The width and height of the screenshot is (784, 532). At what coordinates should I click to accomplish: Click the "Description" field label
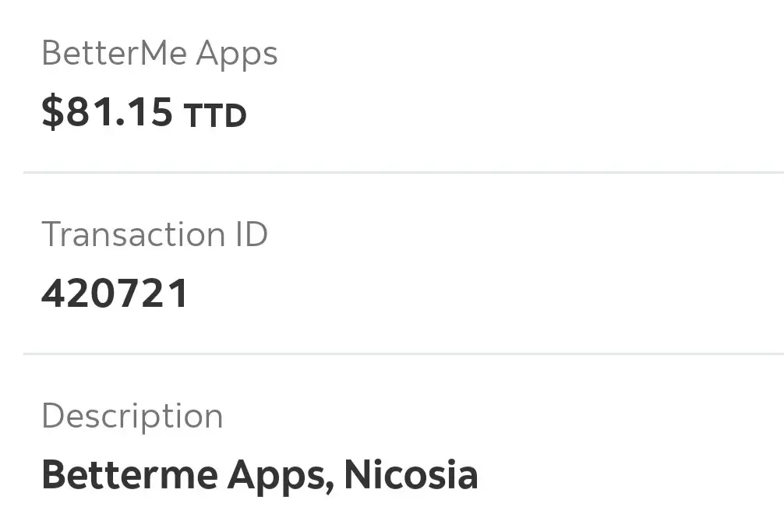(x=132, y=417)
